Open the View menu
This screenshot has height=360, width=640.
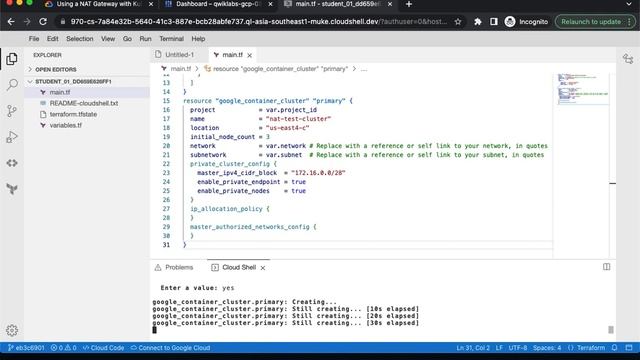pos(108,39)
